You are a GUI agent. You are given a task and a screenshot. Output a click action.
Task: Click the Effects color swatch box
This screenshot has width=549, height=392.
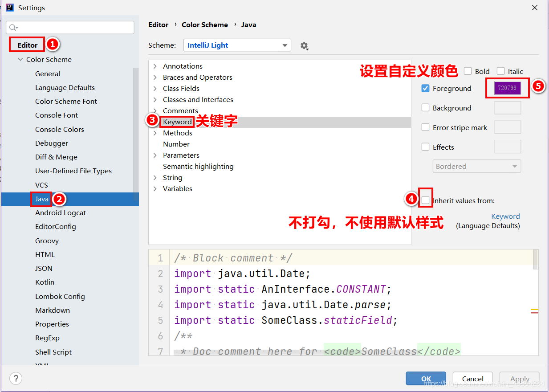pyautogui.click(x=508, y=147)
